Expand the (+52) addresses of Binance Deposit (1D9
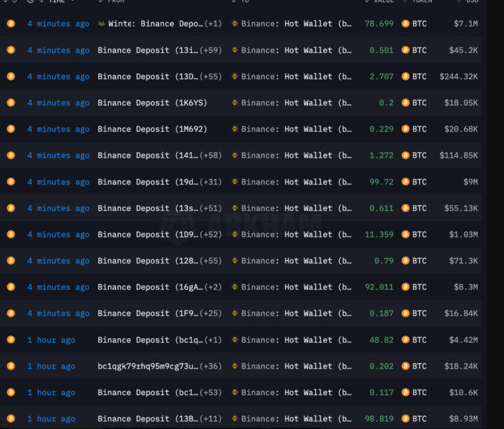Screen dimensions: 504x429 coord(211,234)
